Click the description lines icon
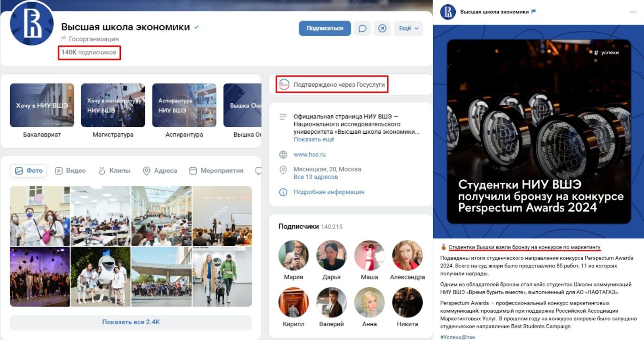The width and height of the screenshot is (644, 340). click(x=283, y=117)
